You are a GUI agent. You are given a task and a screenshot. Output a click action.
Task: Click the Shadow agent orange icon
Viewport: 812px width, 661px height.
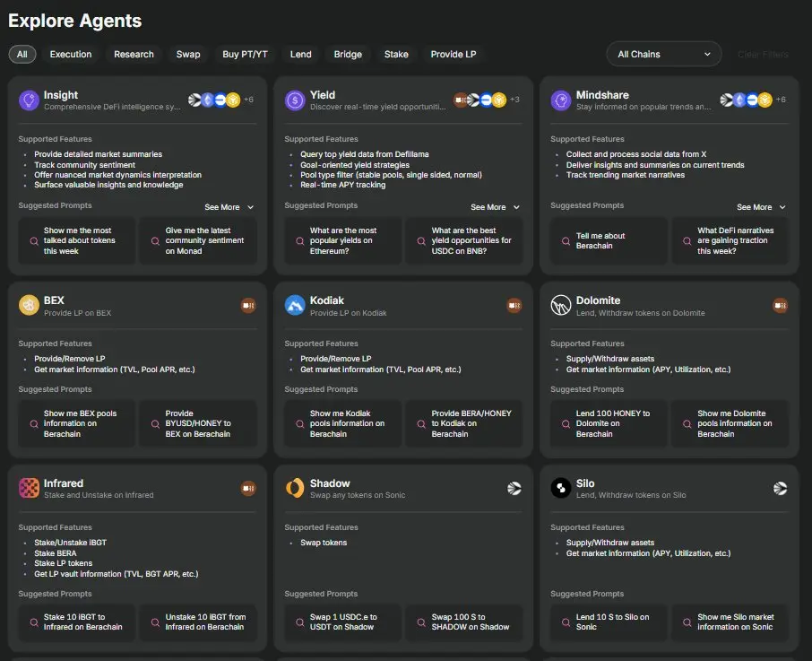click(x=295, y=488)
